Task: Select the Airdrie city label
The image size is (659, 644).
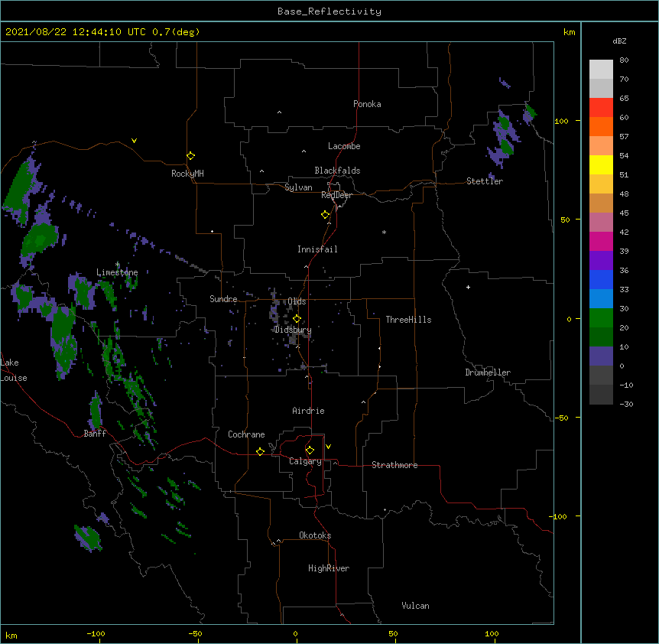Action: [x=309, y=411]
